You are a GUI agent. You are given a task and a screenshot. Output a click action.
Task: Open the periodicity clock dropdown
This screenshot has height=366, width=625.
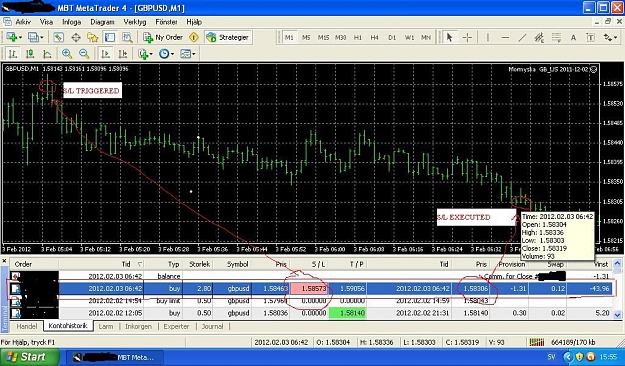(x=166, y=54)
